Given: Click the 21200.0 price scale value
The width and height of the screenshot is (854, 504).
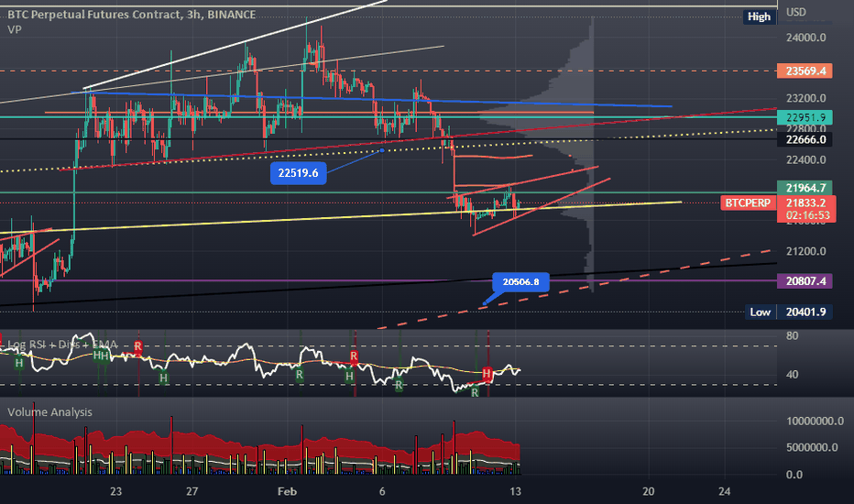Looking at the screenshot, I should [806, 251].
